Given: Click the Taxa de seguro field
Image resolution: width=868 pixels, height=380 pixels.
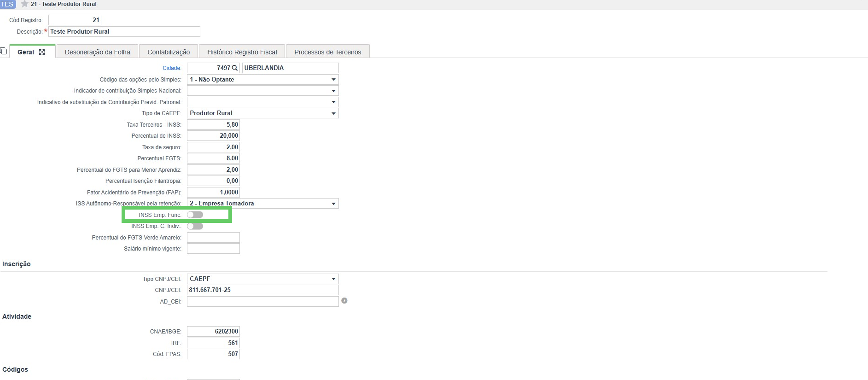Looking at the screenshot, I should tap(213, 147).
